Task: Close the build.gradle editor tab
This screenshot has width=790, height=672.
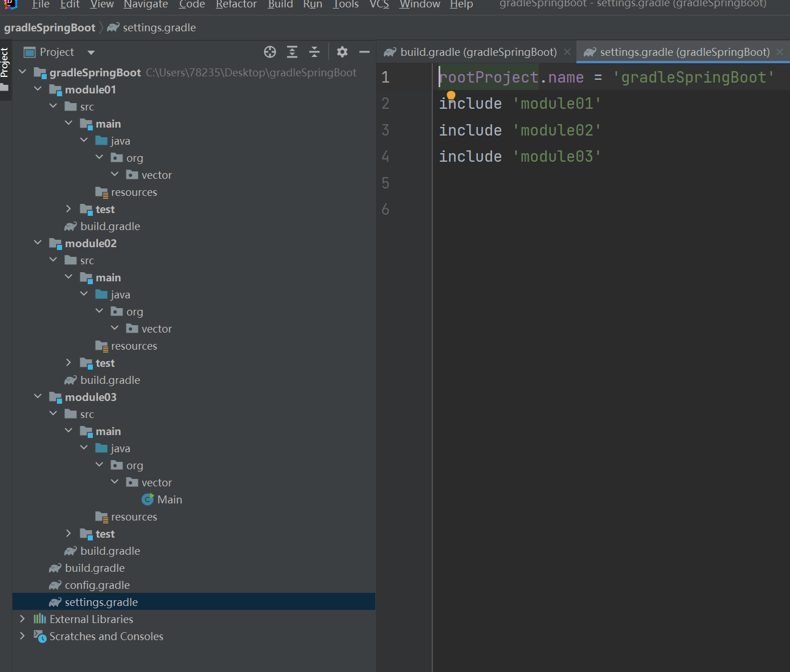Action: coord(567,52)
